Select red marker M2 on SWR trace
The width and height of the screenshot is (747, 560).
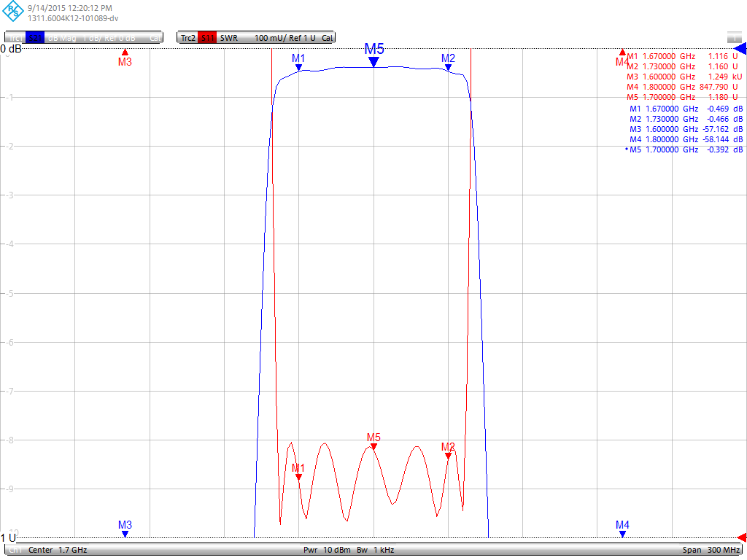click(x=448, y=451)
